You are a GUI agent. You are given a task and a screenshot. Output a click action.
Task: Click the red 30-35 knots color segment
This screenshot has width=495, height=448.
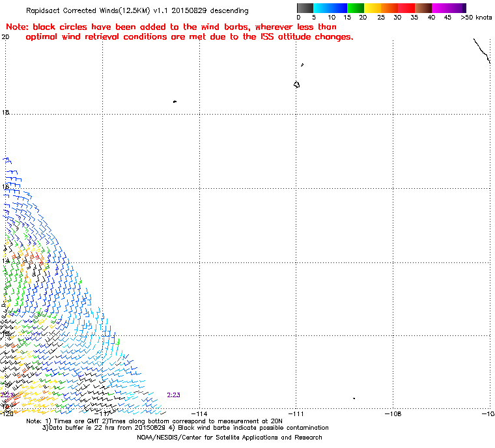tap(406, 8)
